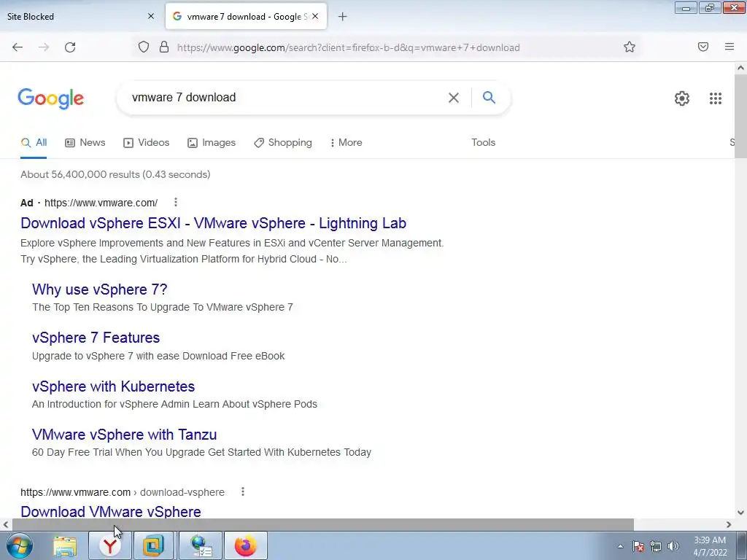The height and width of the screenshot is (560, 747).
Task: Click in the Google search input field
Action: point(286,97)
